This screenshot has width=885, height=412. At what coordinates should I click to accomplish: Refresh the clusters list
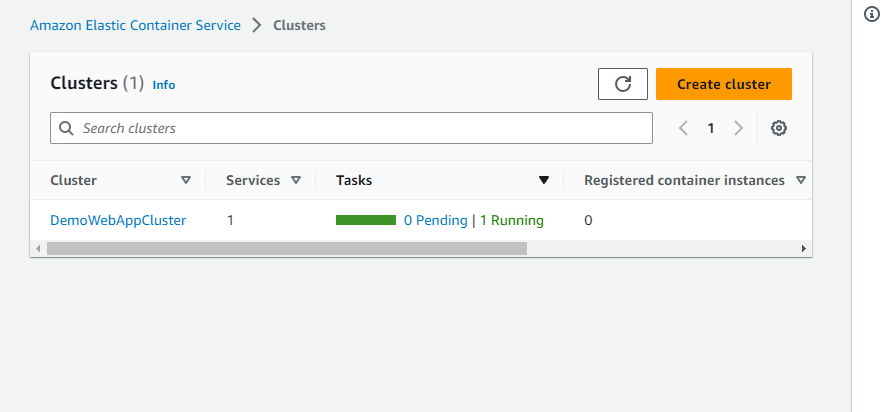[x=623, y=84]
